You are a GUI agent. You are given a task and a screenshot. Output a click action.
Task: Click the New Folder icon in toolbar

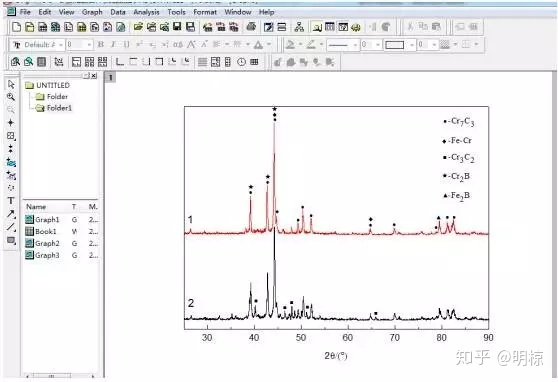(30, 27)
